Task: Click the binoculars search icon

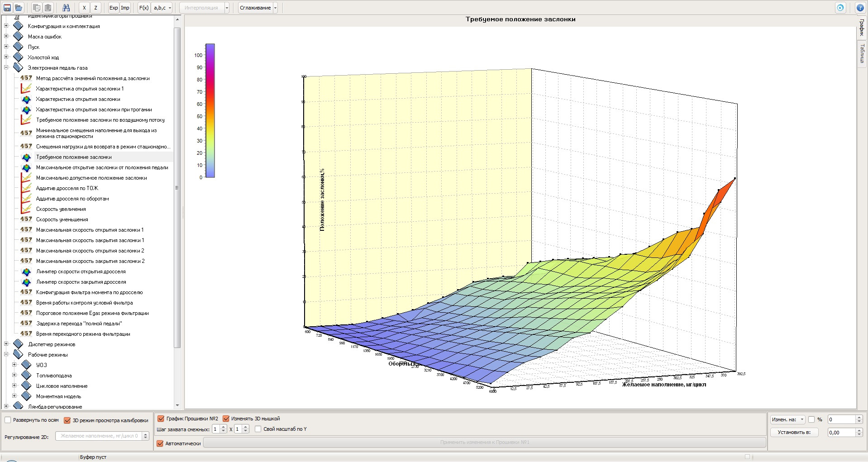Action: click(66, 8)
